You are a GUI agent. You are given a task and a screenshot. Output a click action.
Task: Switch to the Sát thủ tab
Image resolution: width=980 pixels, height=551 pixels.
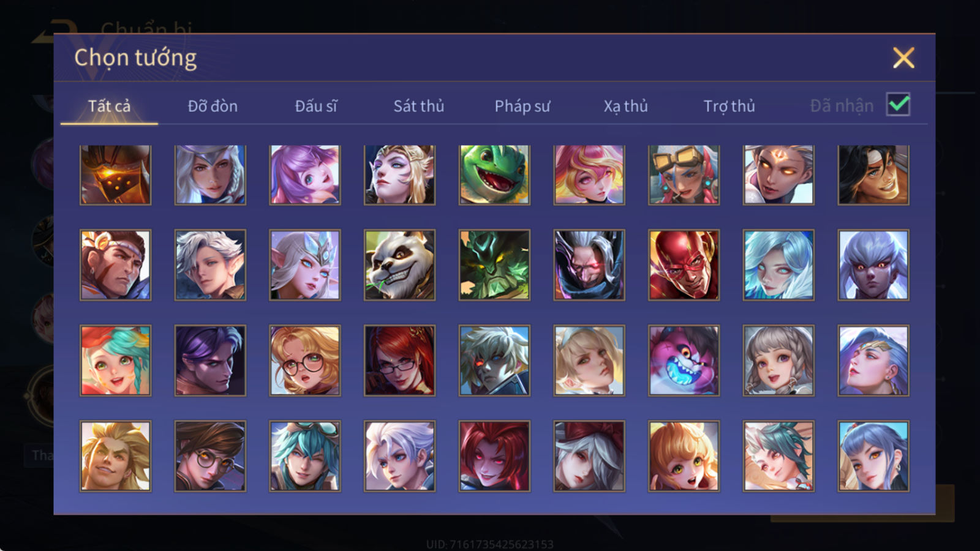pos(418,106)
